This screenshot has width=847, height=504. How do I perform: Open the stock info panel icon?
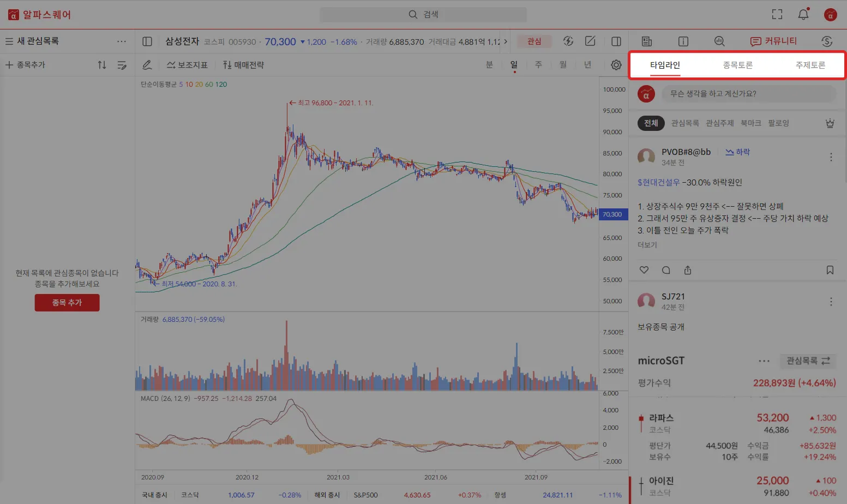(x=683, y=41)
